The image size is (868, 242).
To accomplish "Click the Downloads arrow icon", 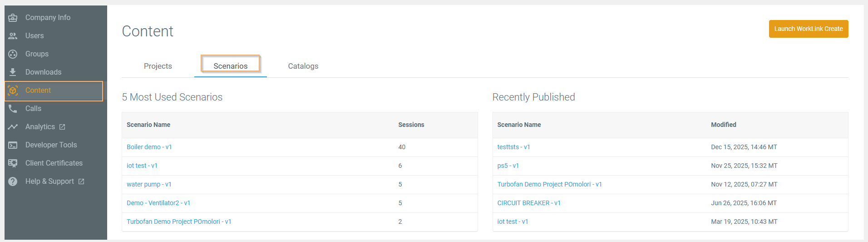I will click(13, 72).
